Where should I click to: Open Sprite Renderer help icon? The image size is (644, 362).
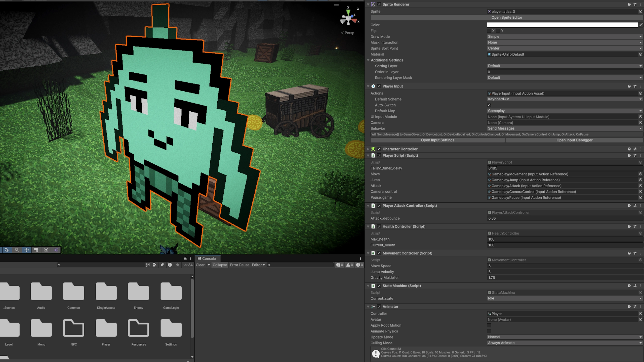[629, 4]
